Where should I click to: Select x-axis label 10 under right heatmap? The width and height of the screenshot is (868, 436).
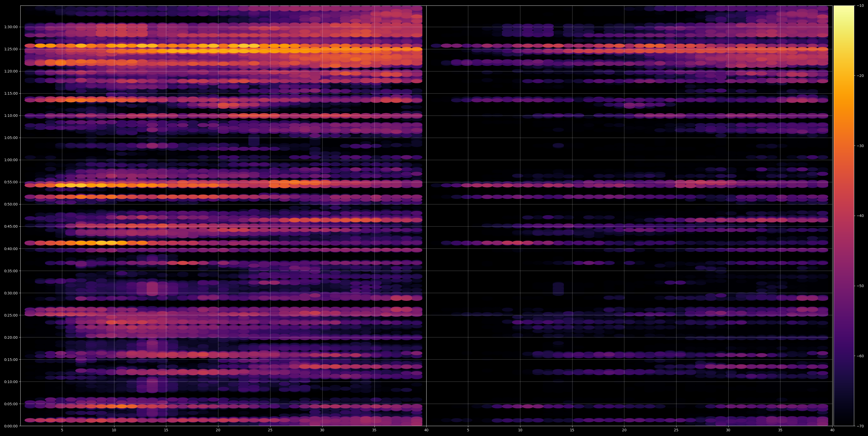point(520,430)
